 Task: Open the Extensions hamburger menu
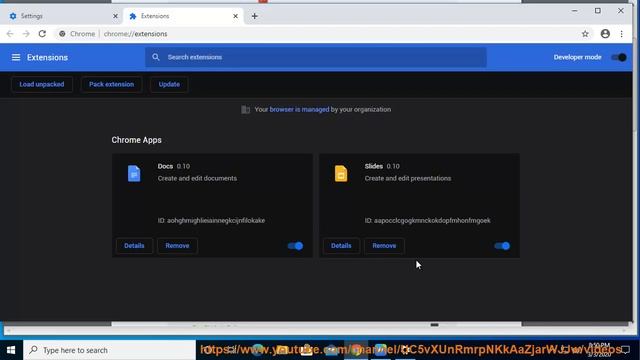pos(16,58)
